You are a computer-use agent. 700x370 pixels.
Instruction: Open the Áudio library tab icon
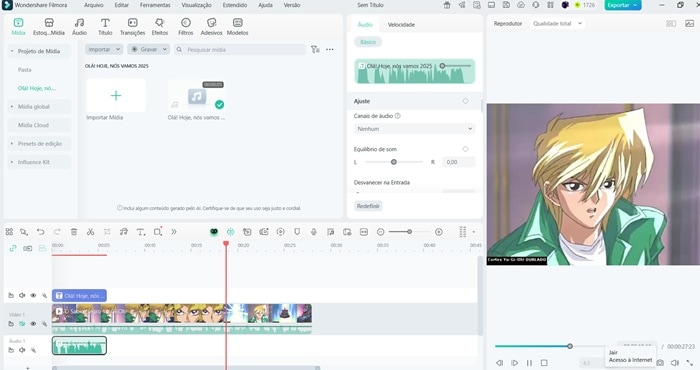(79, 23)
